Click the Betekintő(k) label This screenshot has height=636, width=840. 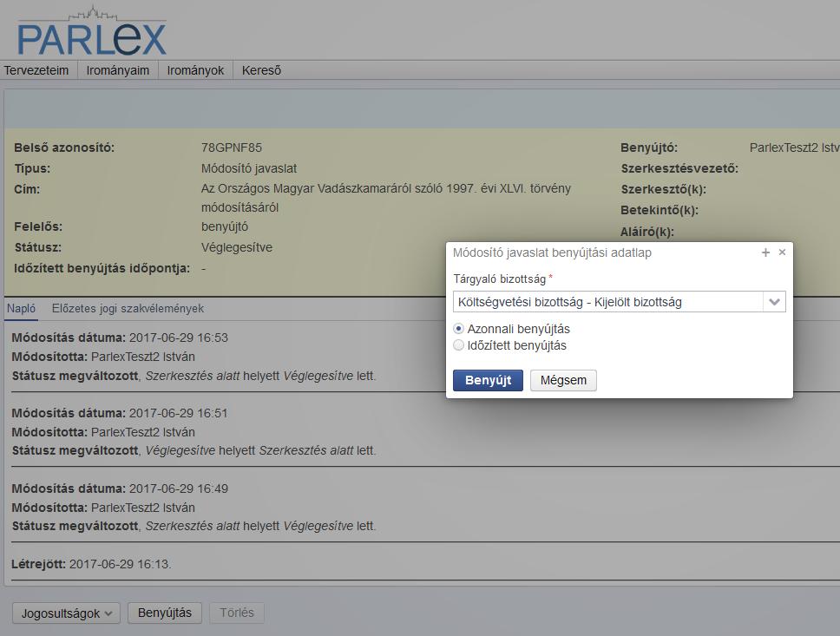(660, 211)
